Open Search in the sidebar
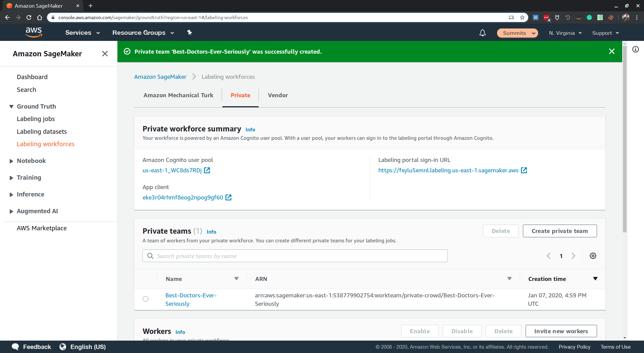 pos(26,90)
